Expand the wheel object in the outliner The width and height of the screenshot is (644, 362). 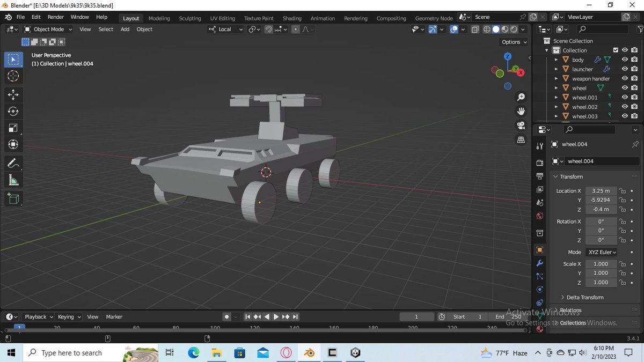556,88
